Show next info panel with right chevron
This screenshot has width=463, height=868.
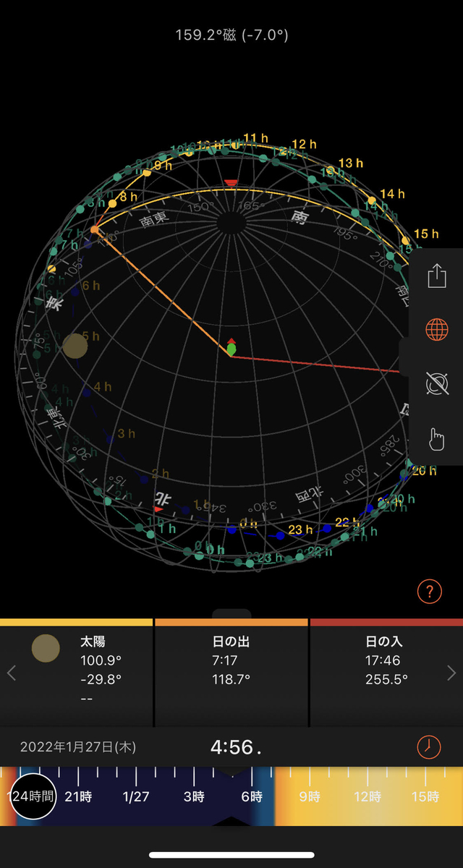coord(452,673)
